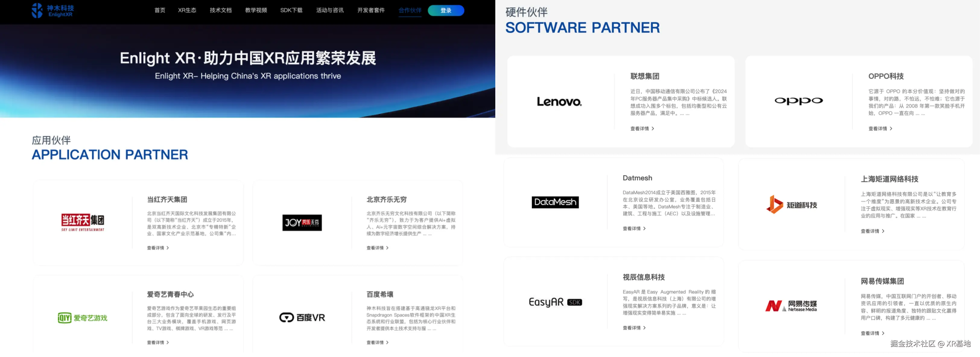Click the DataMesh logo

click(555, 202)
